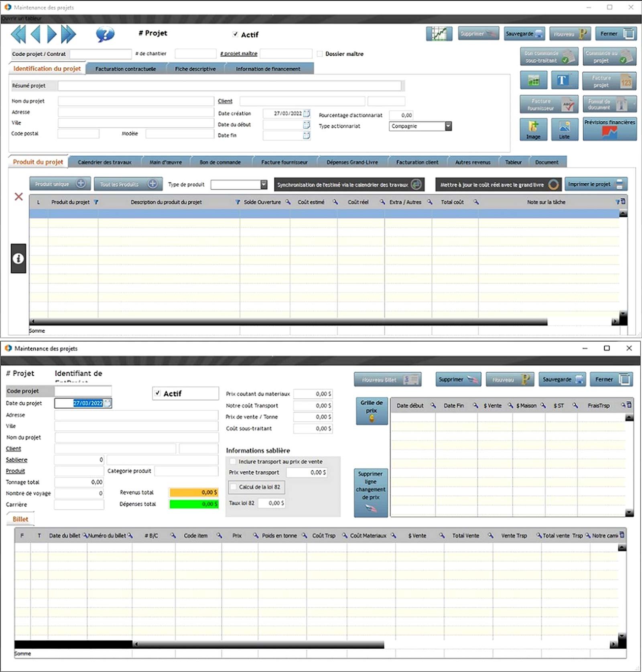Open calendar picker for Date création
Viewport: 642px width, 672px height.
coord(307,114)
